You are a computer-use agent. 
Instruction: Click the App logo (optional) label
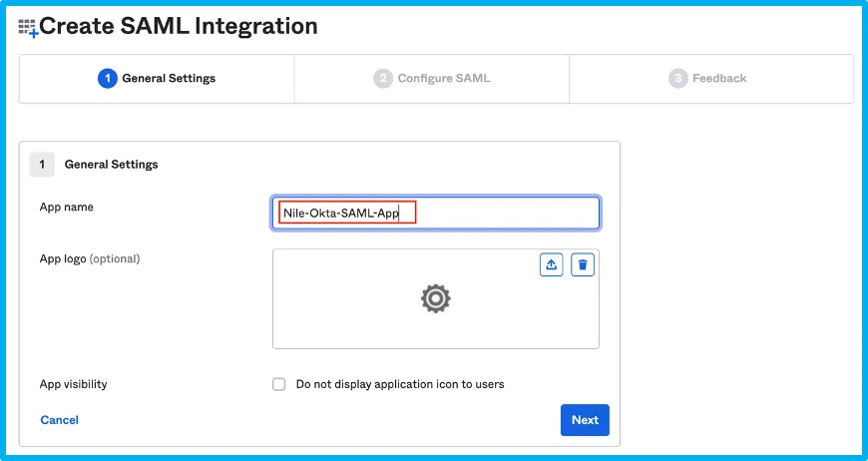(x=90, y=259)
